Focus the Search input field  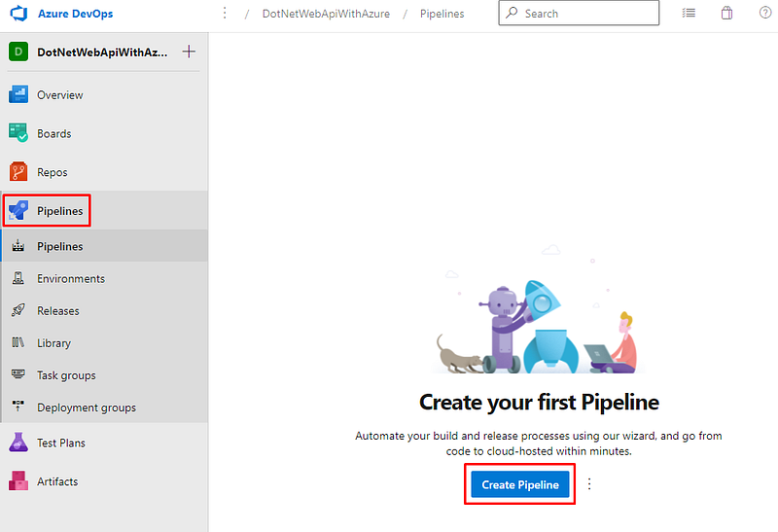(579, 13)
